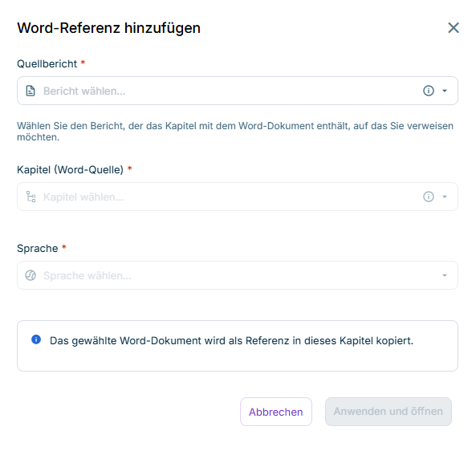Screen dimensions: 476x451
Task: Show info for the Kapitel field
Action: coord(429,197)
